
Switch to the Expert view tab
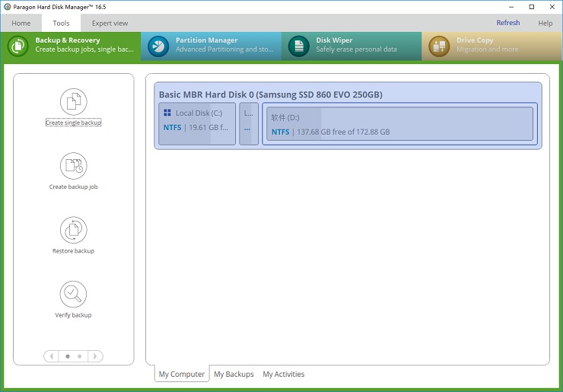click(x=110, y=24)
